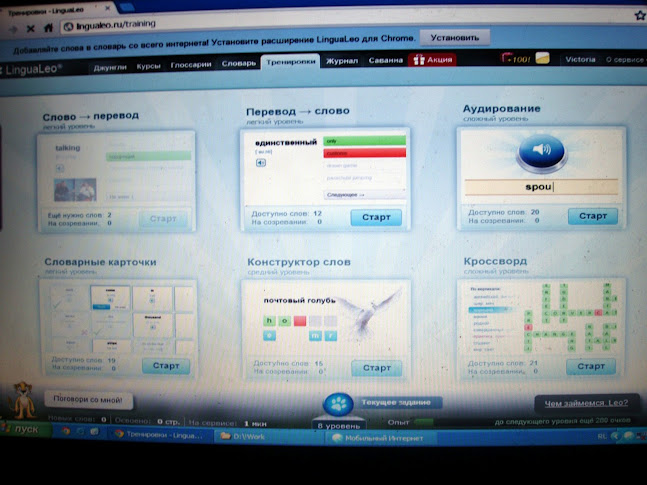Click speaker icon under единственный
Image resolution: width=647 pixels, height=485 pixels.
tap(261, 163)
